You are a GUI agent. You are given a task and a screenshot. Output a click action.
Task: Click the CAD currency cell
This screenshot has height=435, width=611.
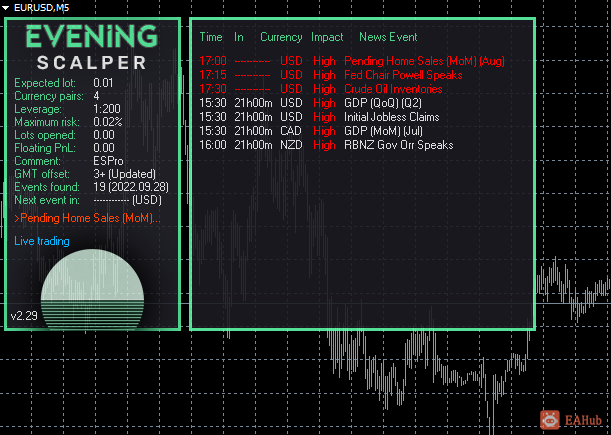pos(291,131)
